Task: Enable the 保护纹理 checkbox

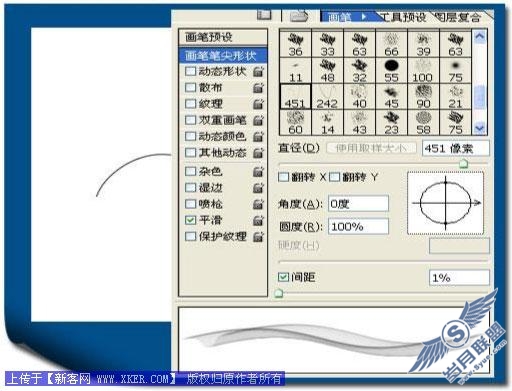Action: pyautogui.click(x=190, y=236)
